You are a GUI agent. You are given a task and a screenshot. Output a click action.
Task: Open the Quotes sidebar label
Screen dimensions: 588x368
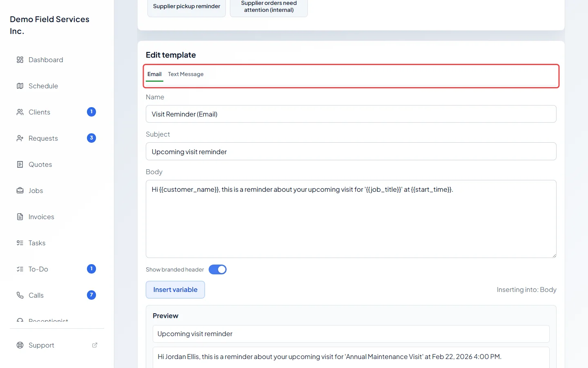pos(40,164)
